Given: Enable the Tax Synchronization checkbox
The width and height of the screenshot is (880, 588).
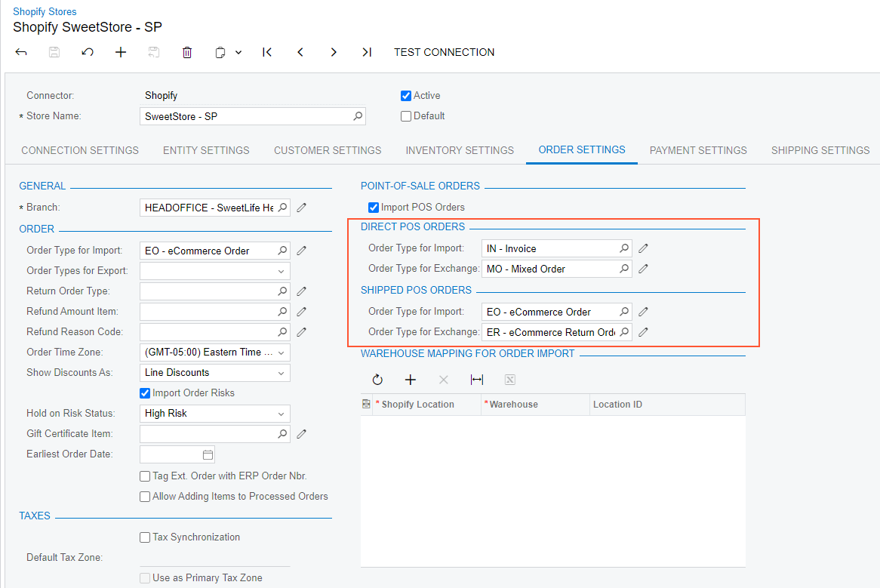Looking at the screenshot, I should (x=145, y=537).
